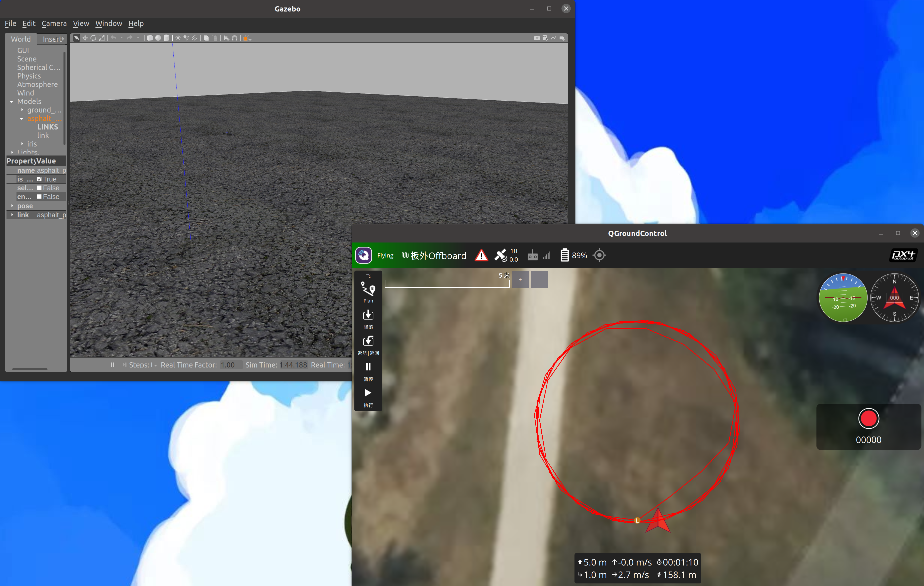
Task: Click the paste icon in Gazebo toolbar
Action: point(215,38)
